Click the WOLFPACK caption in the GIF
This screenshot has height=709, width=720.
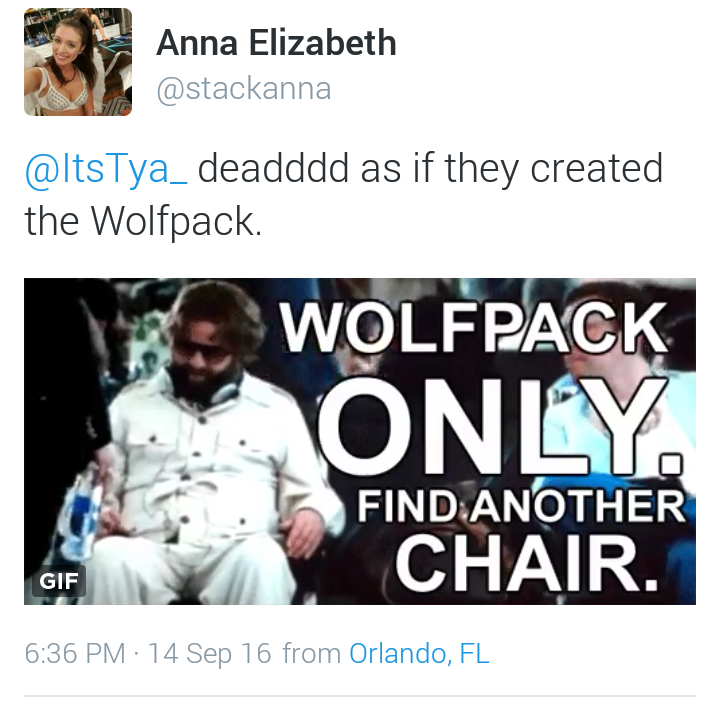[x=475, y=327]
